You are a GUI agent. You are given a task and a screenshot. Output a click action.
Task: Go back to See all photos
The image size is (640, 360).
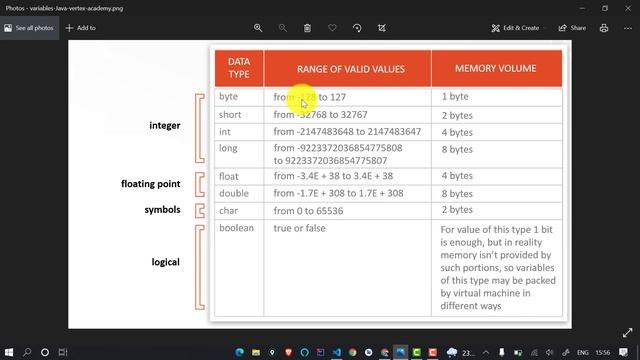[x=29, y=28]
